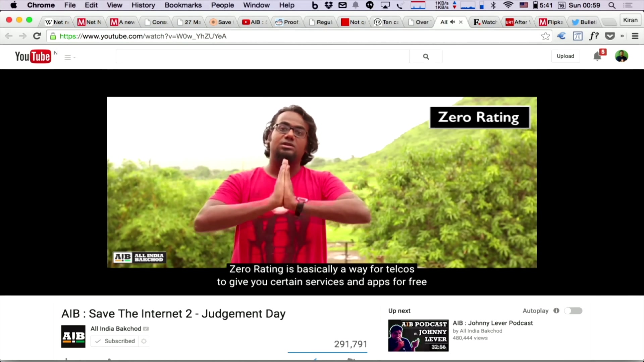
Task: Show Autoplay info icon
Action: pos(556,311)
